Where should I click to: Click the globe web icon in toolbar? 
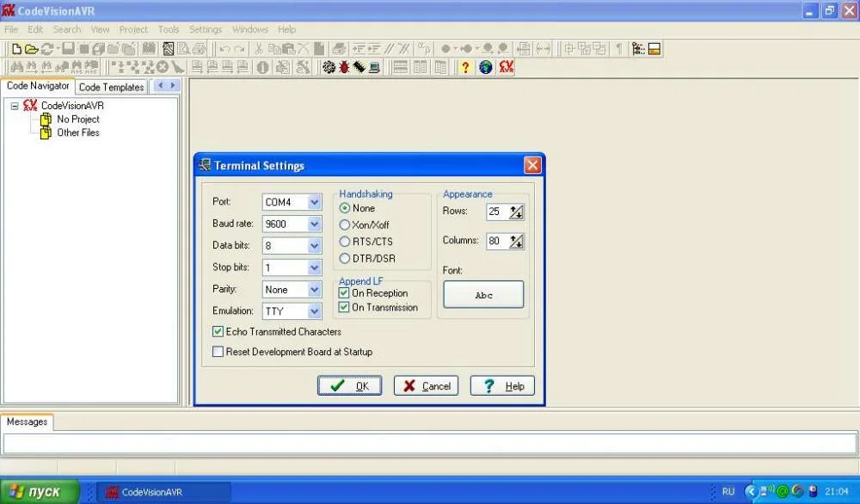coord(486,67)
